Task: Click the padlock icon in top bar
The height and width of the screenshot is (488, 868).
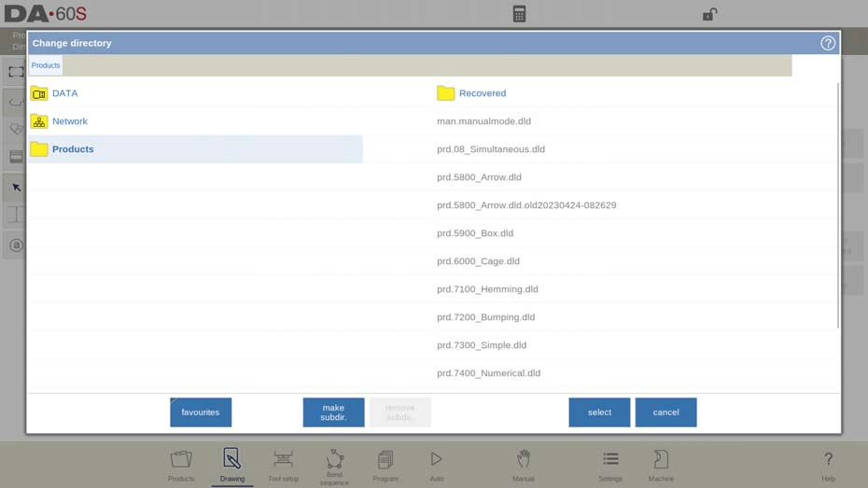Action: pyautogui.click(x=709, y=14)
